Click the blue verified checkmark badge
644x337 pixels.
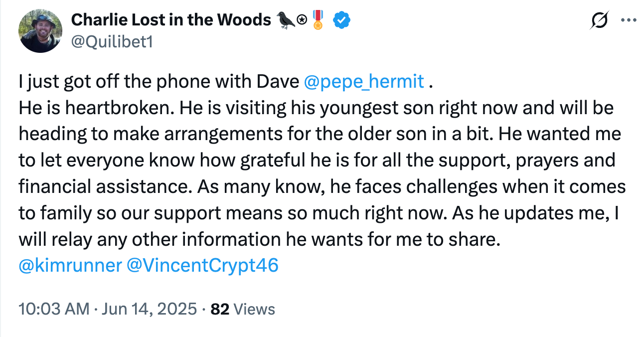[341, 20]
